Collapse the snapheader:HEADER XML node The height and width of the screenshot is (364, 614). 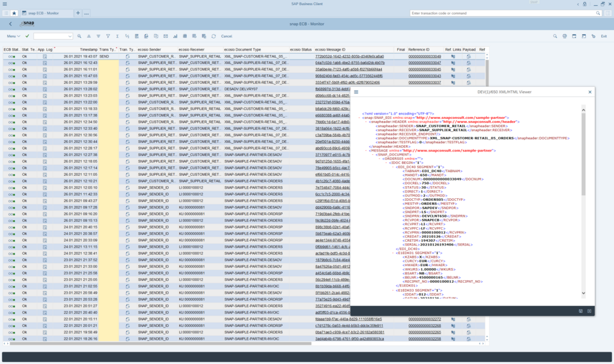coord(366,122)
